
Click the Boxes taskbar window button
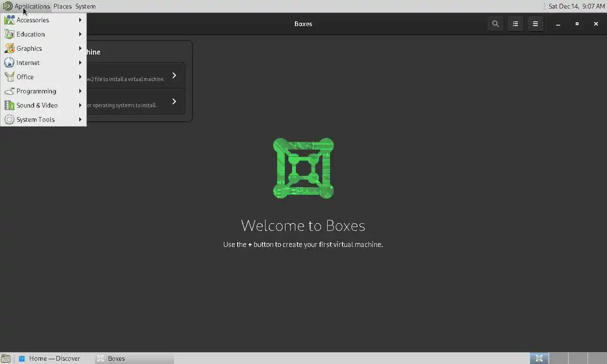135,358
